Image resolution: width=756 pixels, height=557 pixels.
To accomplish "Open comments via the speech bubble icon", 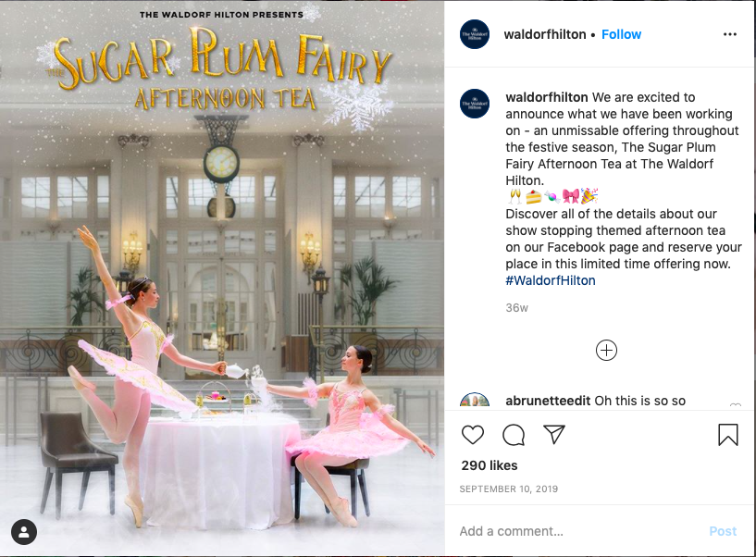I will click(x=514, y=435).
